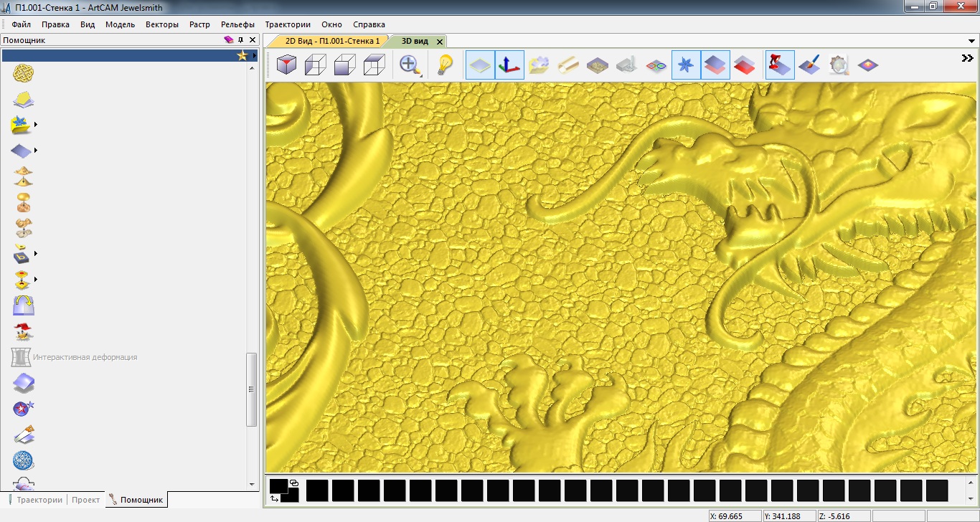Click the relief piece lift-off icon
Image resolution: width=980 pixels, height=522 pixels.
[x=24, y=228]
